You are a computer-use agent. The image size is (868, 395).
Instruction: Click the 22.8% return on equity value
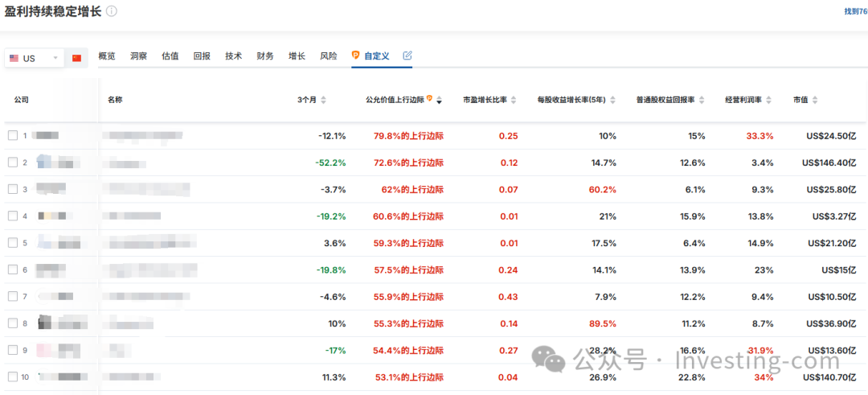pyautogui.click(x=693, y=376)
